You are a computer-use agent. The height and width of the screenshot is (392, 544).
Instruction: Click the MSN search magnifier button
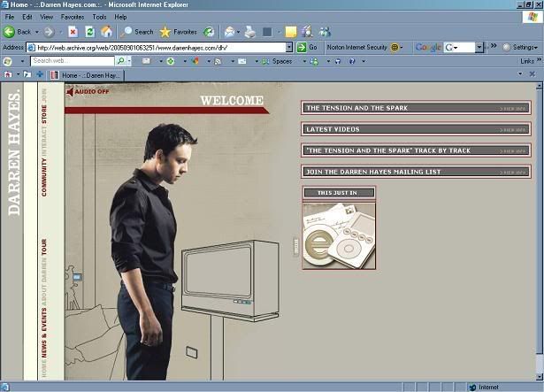pos(120,61)
